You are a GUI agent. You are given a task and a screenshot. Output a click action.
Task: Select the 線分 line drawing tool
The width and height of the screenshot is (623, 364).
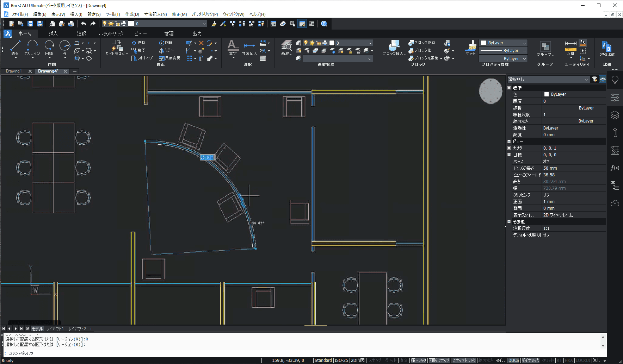coord(15,47)
